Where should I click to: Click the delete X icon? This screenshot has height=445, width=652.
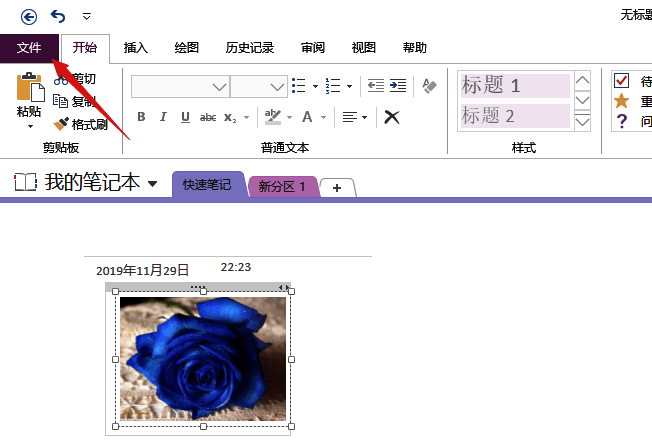tap(392, 117)
